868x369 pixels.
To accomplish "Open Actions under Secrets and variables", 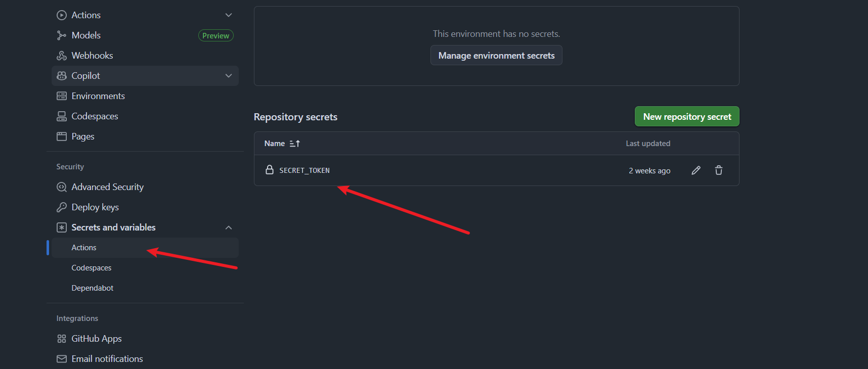I will (84, 248).
